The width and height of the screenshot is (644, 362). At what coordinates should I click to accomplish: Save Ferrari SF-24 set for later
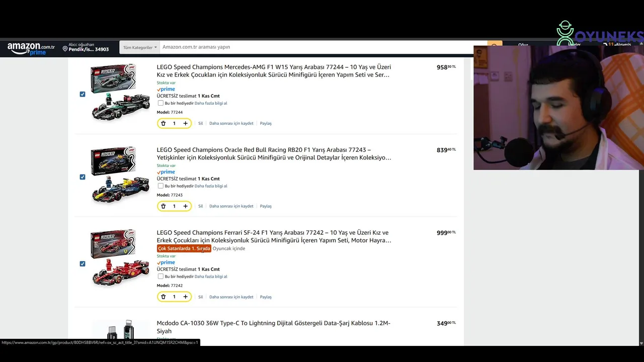tap(231, 297)
